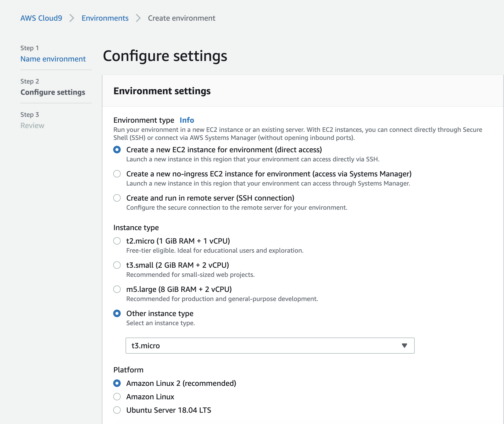This screenshot has width=504, height=424.
Task: Select Other instance type radio button
Action: pyautogui.click(x=117, y=313)
